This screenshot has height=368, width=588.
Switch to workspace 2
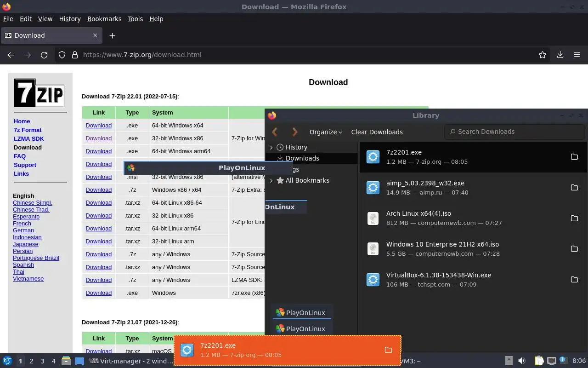31,361
